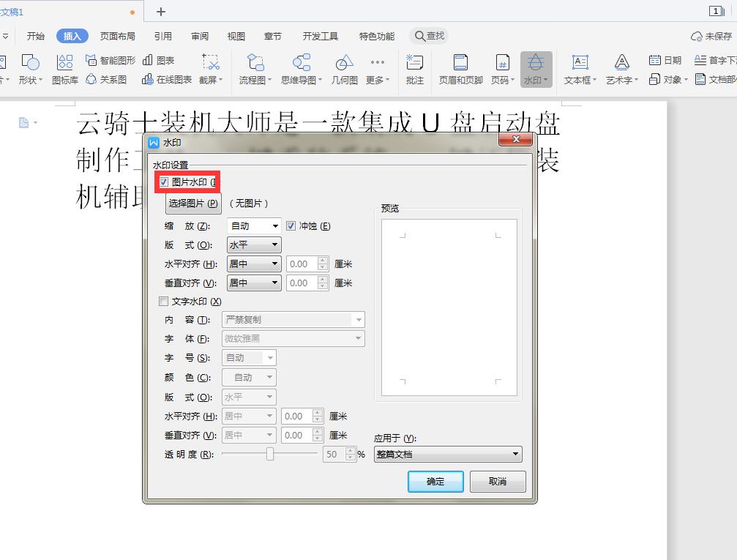Open the geometry diagram (几何图) tool

click(x=345, y=69)
